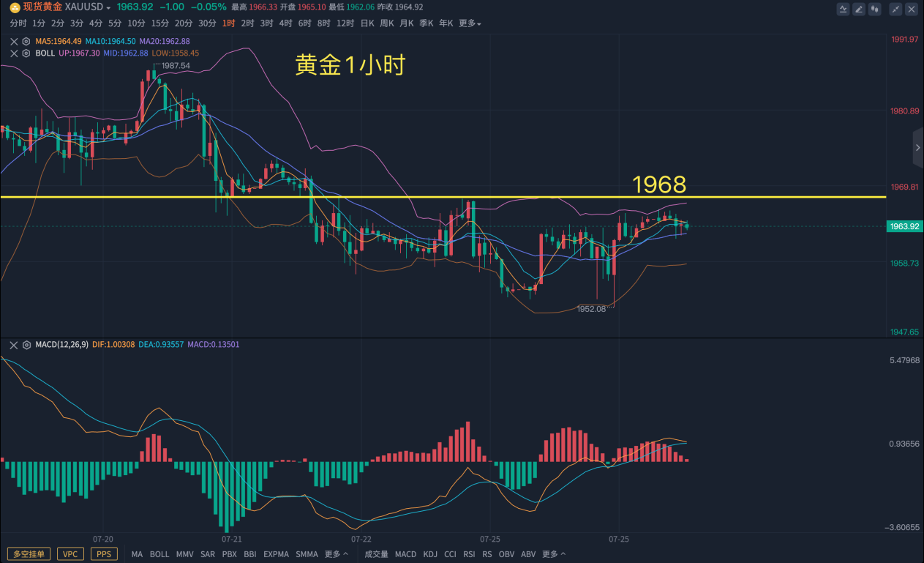Expand 更多 in the timeframe bar
Image resolution: width=924 pixels, height=563 pixels.
pos(470,23)
